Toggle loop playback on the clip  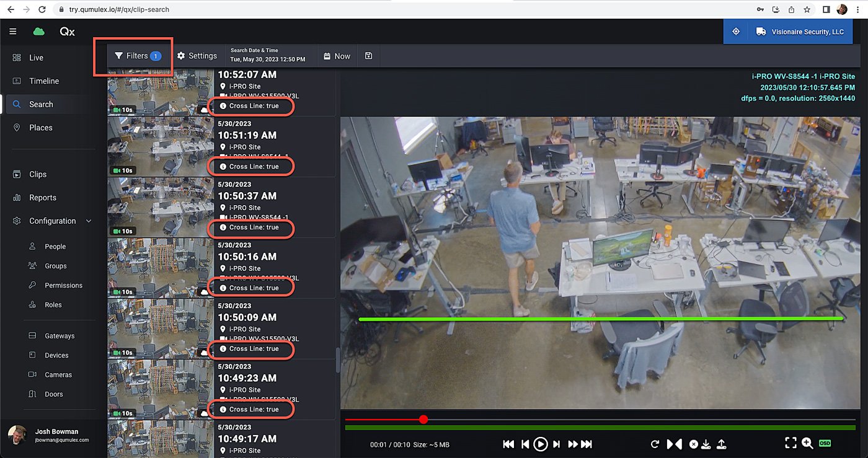pyautogui.click(x=655, y=444)
